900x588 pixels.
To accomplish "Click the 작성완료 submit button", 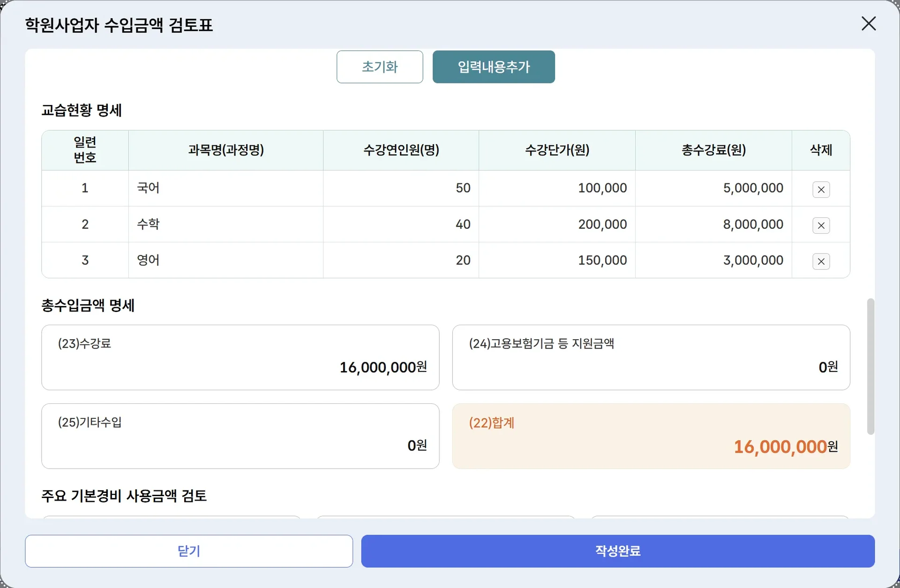I will (618, 551).
